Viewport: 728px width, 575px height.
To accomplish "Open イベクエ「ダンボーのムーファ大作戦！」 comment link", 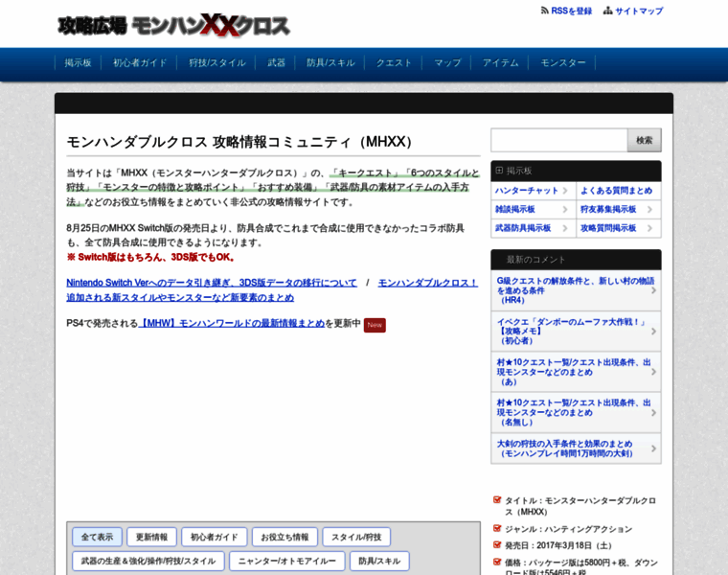I will pyautogui.click(x=576, y=332).
